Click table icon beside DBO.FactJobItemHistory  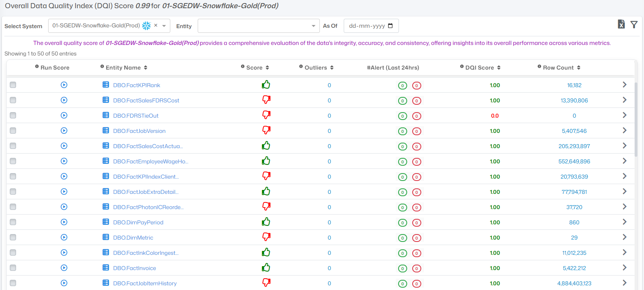[106, 283]
